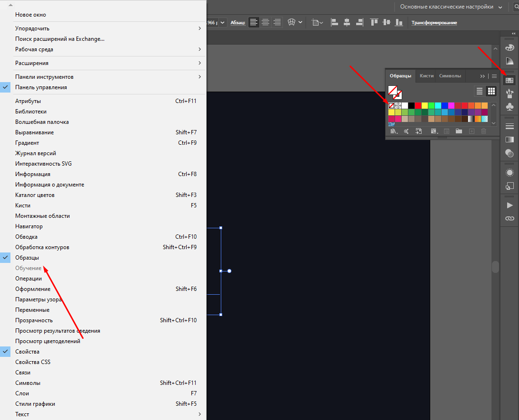The height and width of the screenshot is (420, 519).
Task: Expand the Упорядочить submenu
Action: pyautogui.click(x=103, y=28)
